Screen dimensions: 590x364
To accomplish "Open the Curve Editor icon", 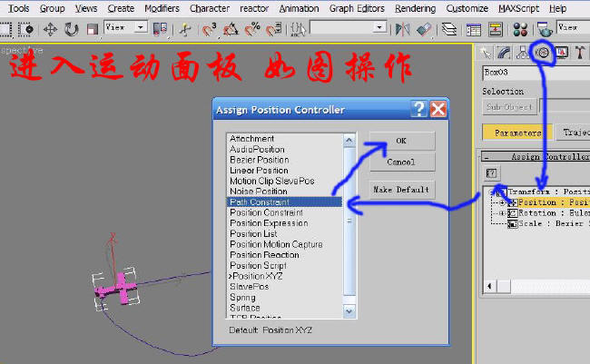I will coord(474,29).
